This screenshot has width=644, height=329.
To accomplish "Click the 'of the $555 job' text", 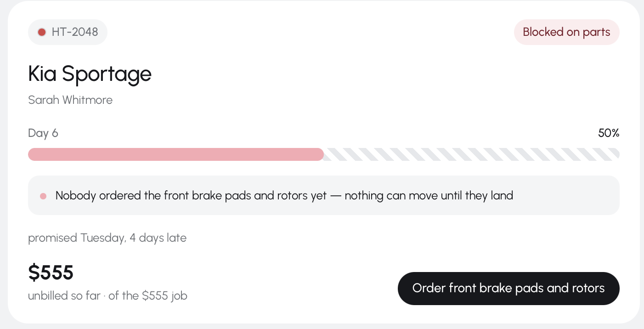I will click(x=148, y=295).
